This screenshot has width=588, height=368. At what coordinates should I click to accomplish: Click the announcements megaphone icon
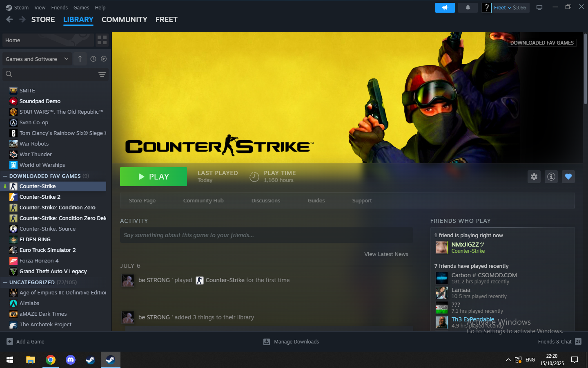[x=445, y=8]
